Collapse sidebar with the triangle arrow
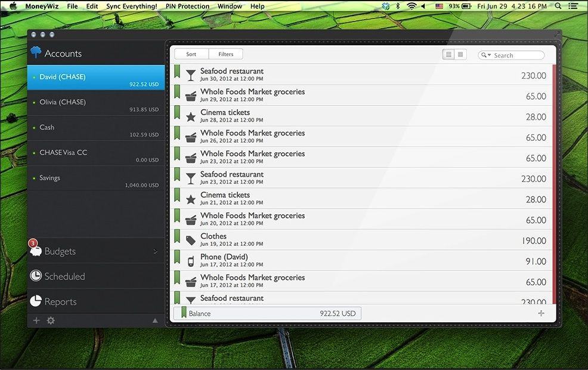The height and width of the screenshot is (370, 588). coord(155,320)
